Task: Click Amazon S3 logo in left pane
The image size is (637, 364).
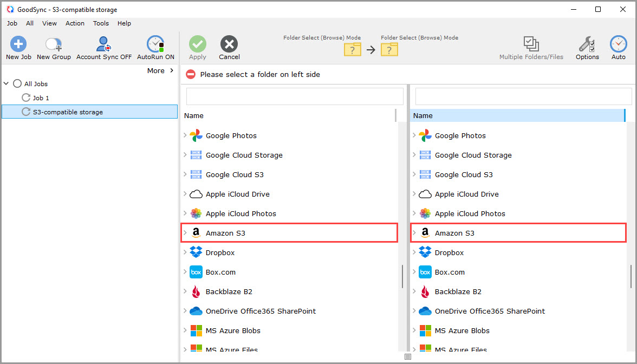Action: pos(196,233)
